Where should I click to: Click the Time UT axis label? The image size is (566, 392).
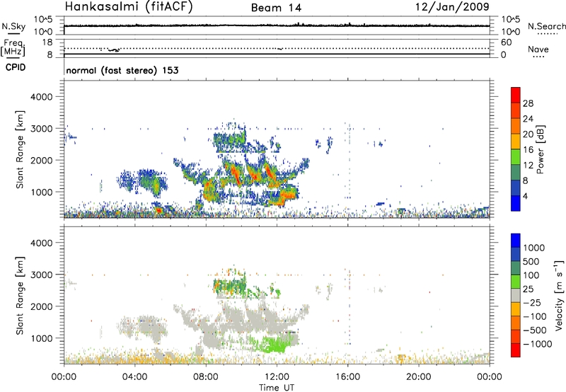click(277, 388)
